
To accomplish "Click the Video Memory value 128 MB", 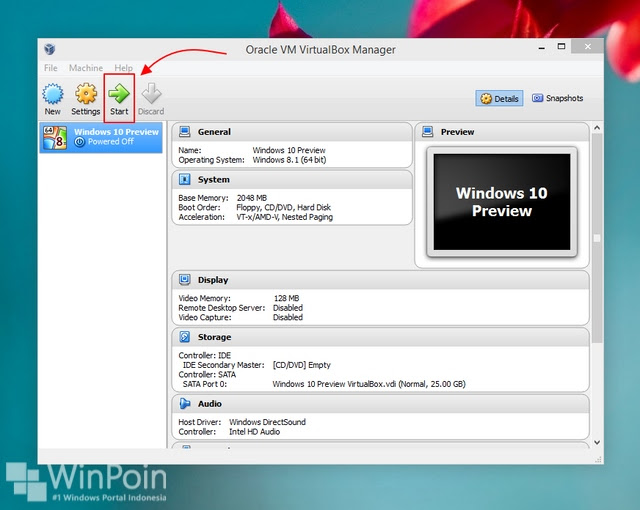I will point(286,298).
